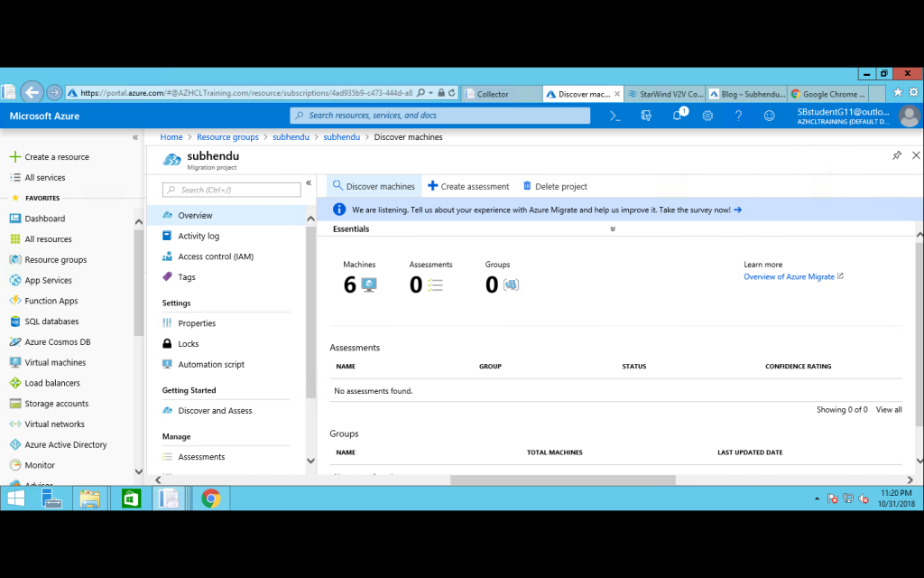Viewport: 924px width, 578px height.
Task: Click the Machines count computer icon
Action: click(369, 284)
